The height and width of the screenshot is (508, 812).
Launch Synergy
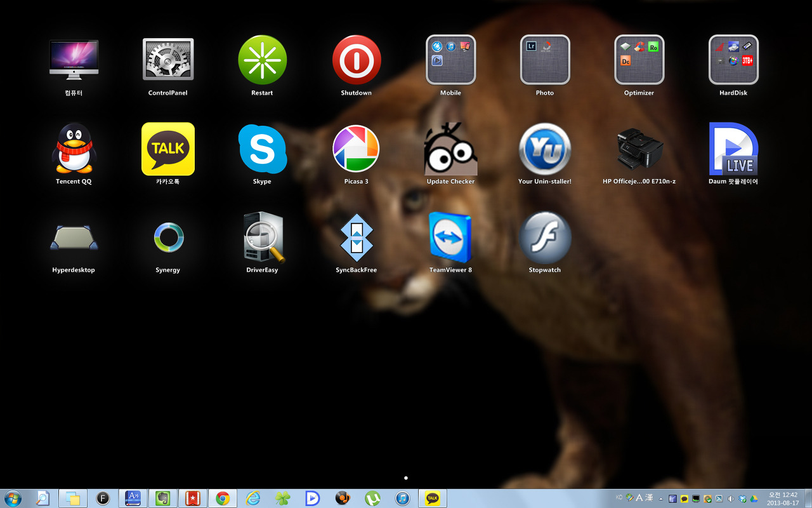168,237
